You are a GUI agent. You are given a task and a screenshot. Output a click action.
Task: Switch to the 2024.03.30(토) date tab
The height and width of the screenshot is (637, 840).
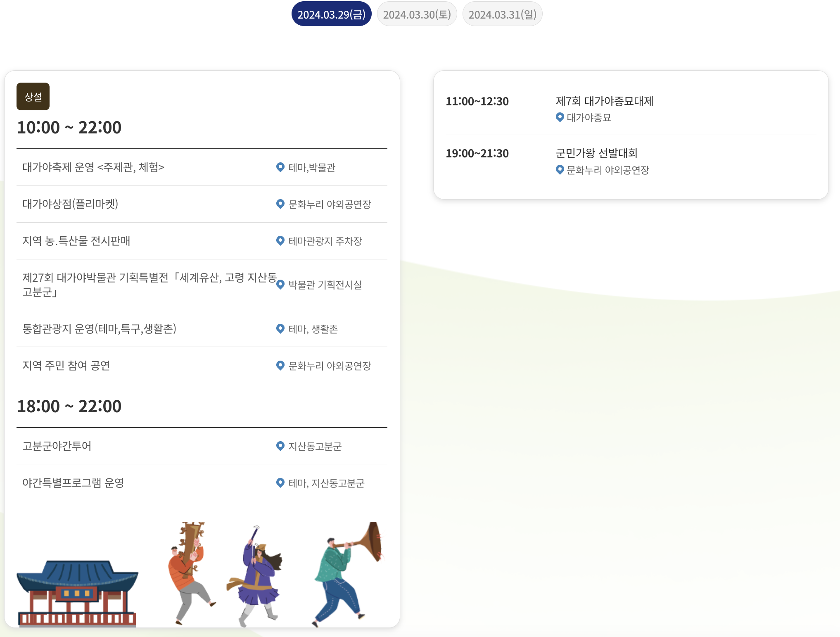(417, 14)
